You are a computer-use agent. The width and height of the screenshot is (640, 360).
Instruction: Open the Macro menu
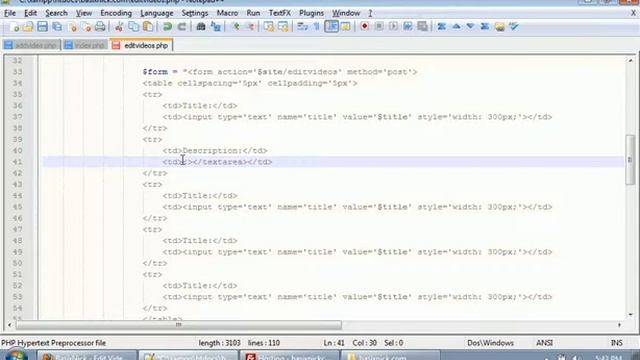[227, 13]
